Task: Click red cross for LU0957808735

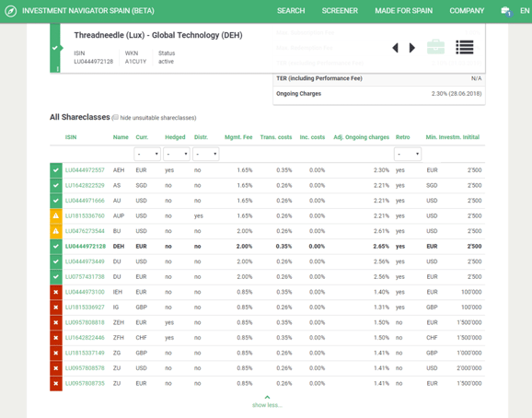Action: 56,383
